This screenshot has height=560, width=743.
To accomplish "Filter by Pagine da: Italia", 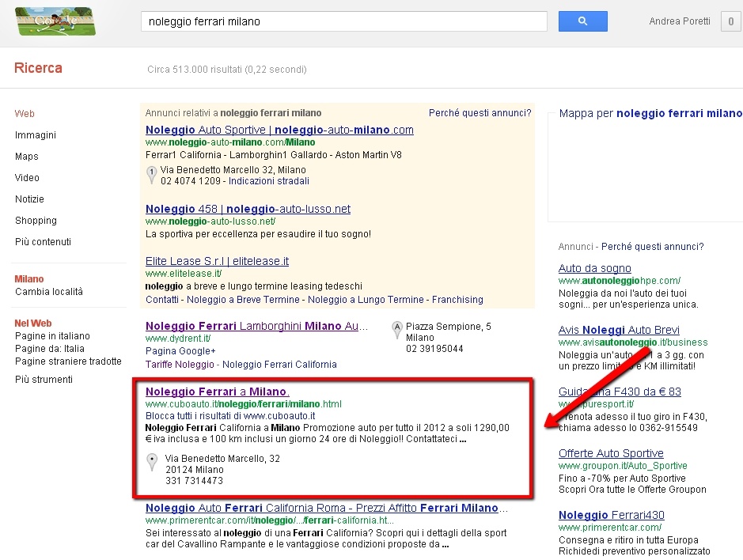I will [50, 349].
